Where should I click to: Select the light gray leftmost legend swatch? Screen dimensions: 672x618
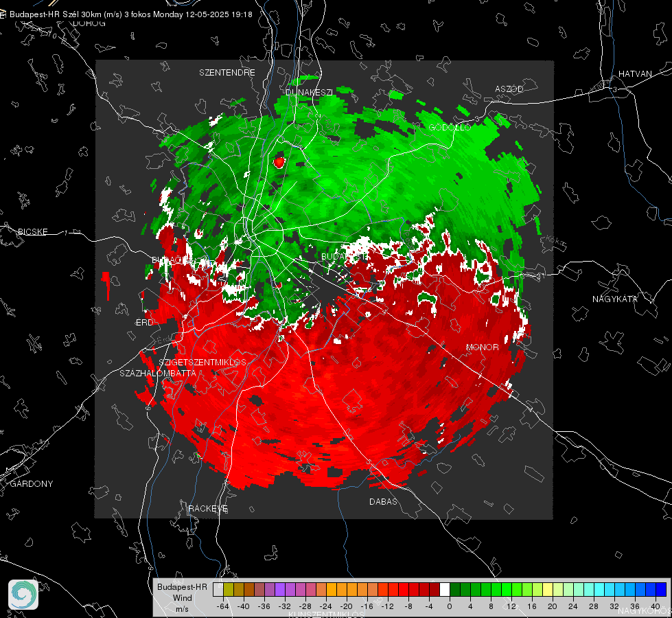click(218, 589)
